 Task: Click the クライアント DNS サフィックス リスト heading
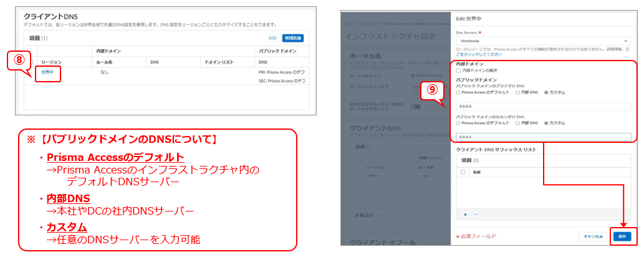496,149
